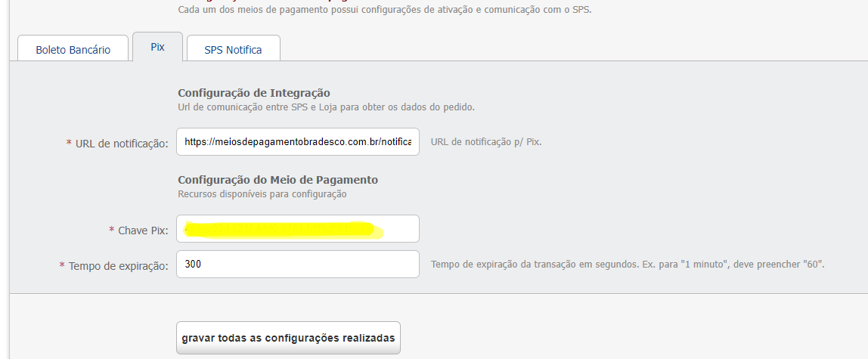The image size is (868, 359).
Task: Click the red asterisk beside Chave Pix
Action: (112, 230)
